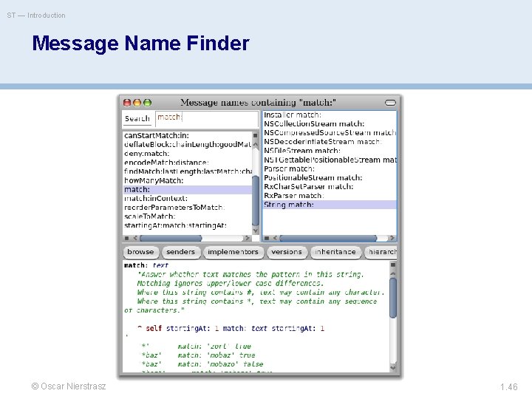Click the yellow minimize window button
Viewport: 532px width, 399px height.
[137, 103]
